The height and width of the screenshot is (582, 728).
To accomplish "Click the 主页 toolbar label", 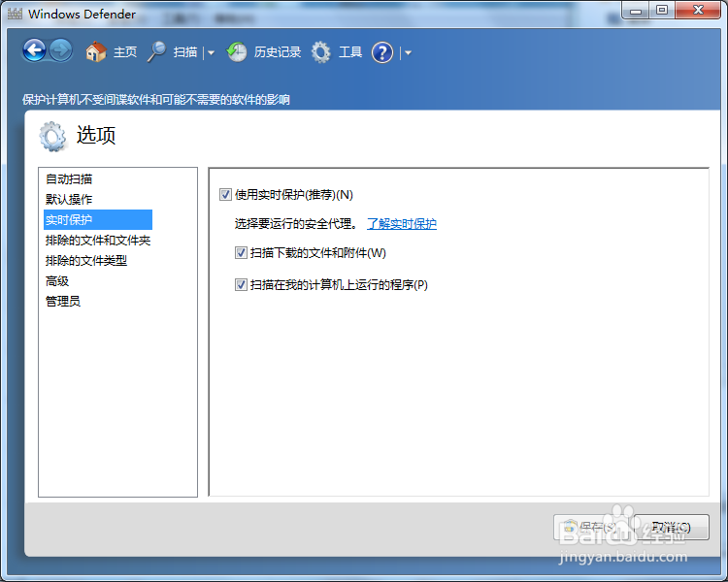I will coord(125,52).
